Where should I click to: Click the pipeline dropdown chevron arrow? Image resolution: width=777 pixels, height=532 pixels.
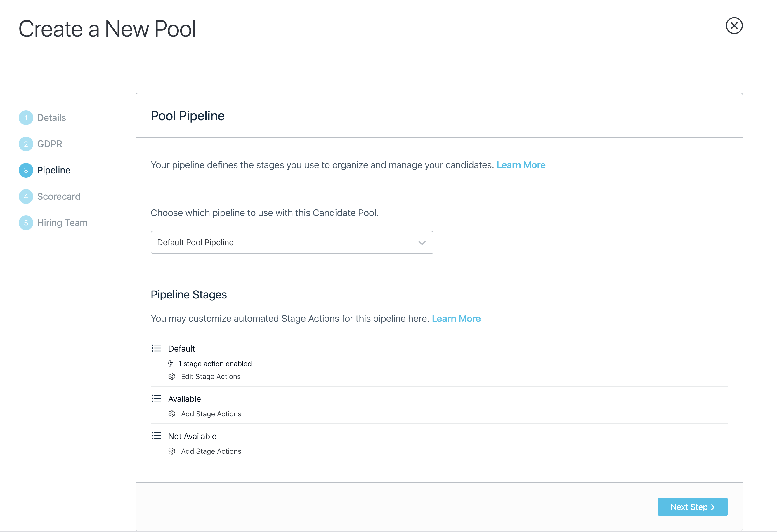point(422,243)
